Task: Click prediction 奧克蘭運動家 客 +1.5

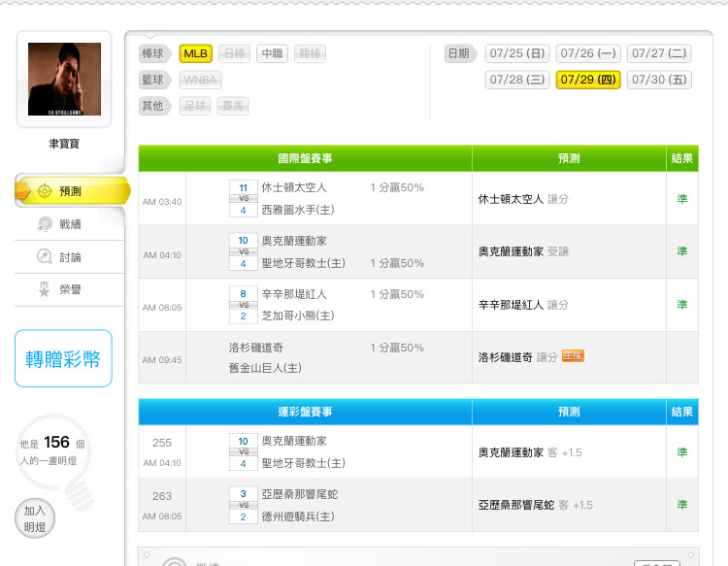Action: [530, 452]
